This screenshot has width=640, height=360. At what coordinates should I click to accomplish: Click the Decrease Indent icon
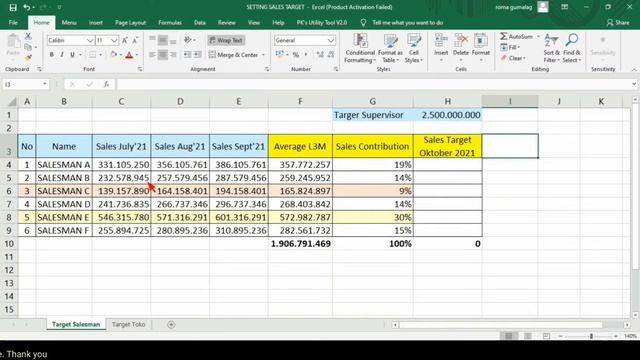click(187, 55)
